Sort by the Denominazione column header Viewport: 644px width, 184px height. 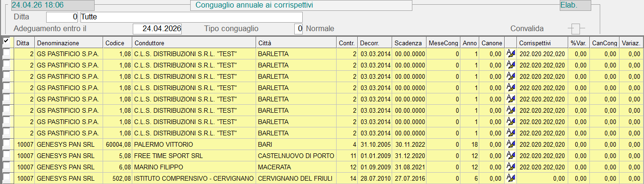[69, 42]
